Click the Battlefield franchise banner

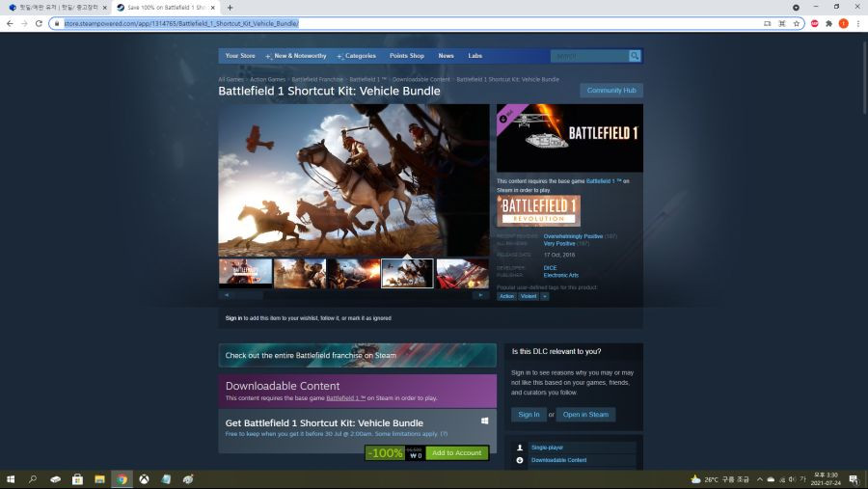pyautogui.click(x=358, y=355)
